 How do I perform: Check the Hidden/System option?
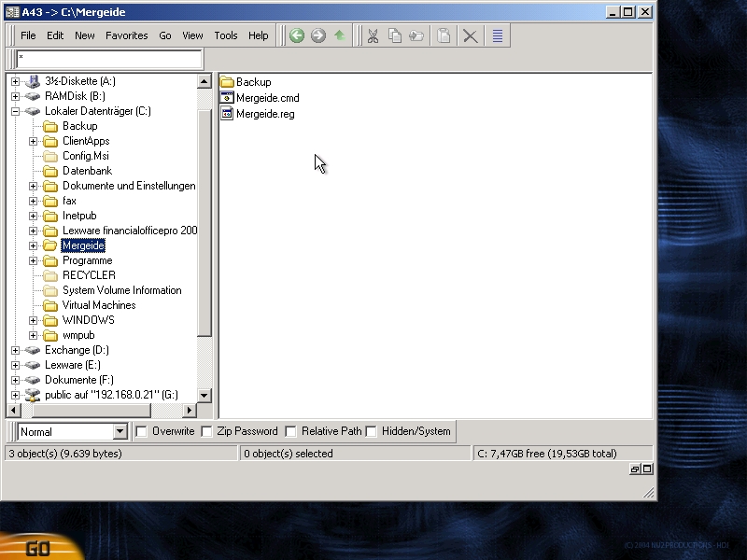[372, 431]
